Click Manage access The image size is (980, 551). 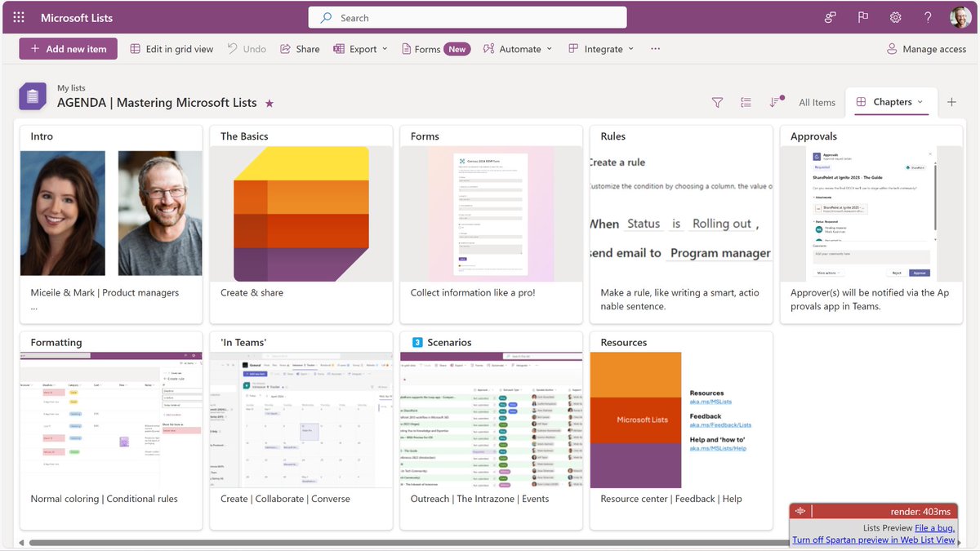tap(926, 49)
